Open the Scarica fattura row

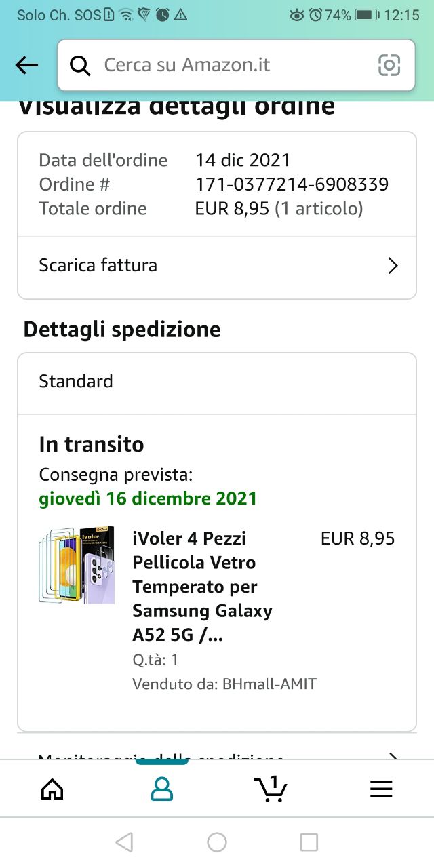(203, 266)
